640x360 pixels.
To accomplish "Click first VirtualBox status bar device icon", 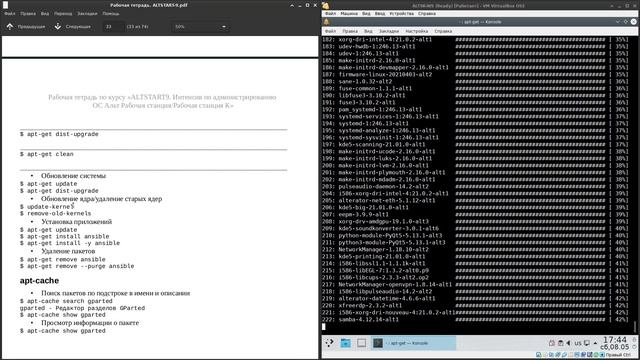I will pos(539,355).
